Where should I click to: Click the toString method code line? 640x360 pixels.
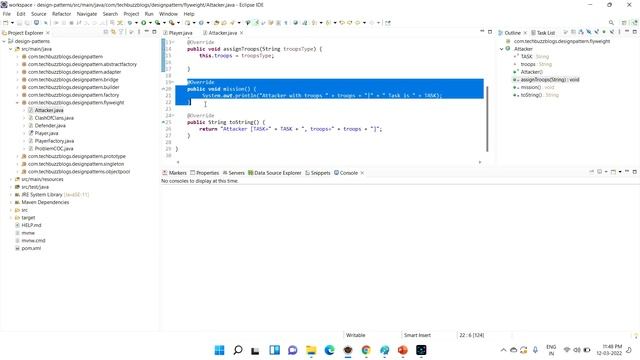tap(226, 122)
